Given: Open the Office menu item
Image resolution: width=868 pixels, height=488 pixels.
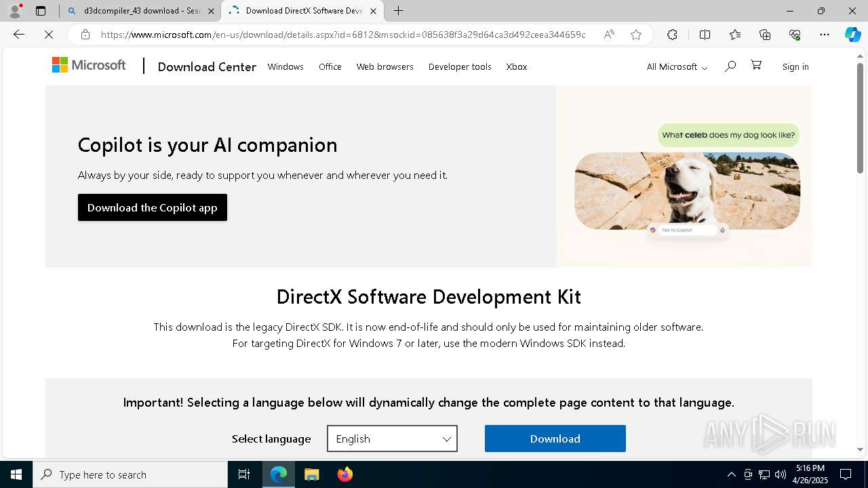Looking at the screenshot, I should point(330,66).
